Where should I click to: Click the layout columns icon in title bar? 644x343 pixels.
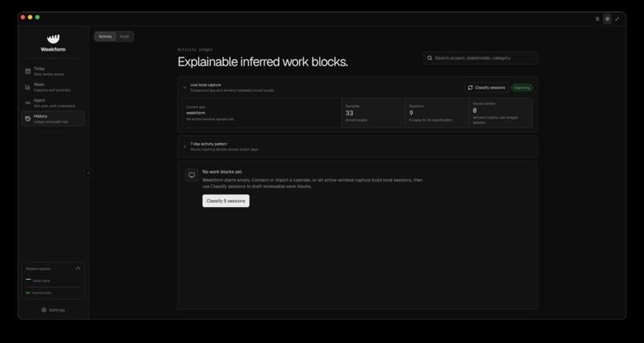click(x=597, y=19)
